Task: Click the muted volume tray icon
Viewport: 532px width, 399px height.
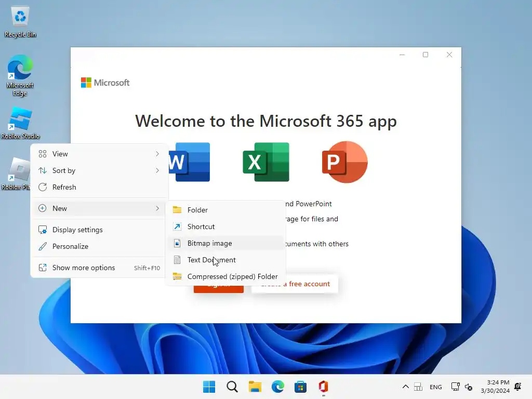Action: coord(469,387)
